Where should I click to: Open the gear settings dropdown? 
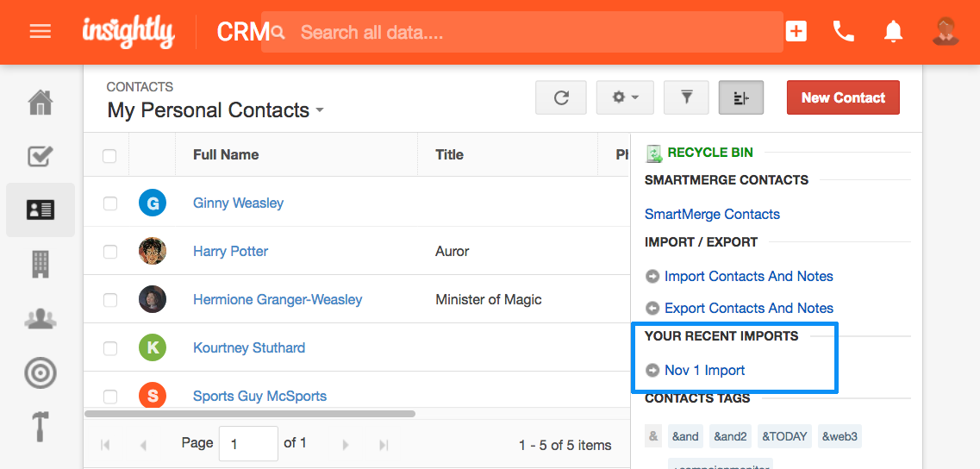(x=625, y=97)
